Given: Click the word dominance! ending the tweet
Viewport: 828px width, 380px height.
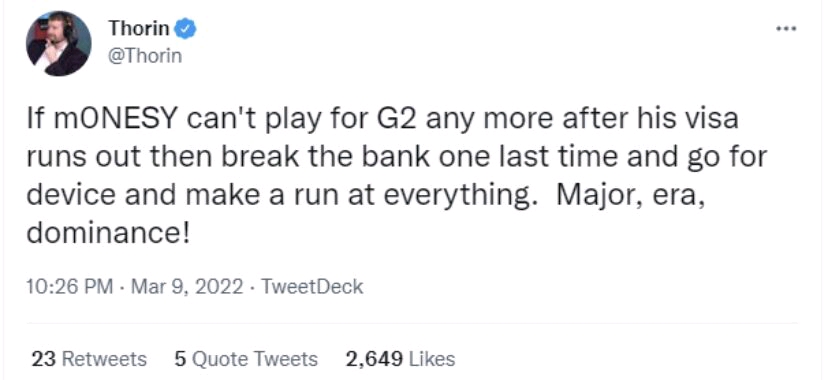Looking at the screenshot, I should coord(107,232).
